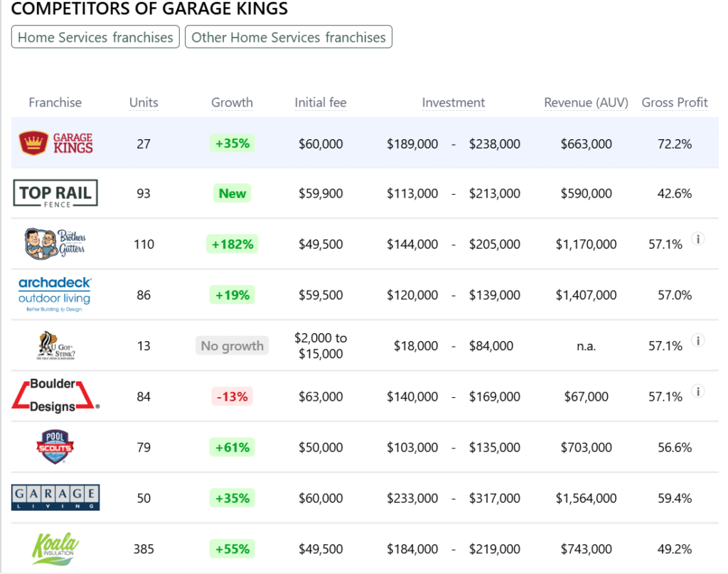Click the n.a. revenue cell
This screenshot has width=728, height=574.
586,346
